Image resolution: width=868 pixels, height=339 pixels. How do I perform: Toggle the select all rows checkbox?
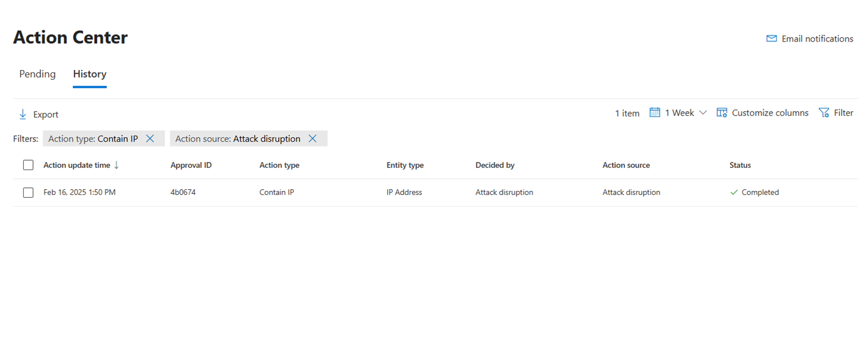click(x=28, y=165)
